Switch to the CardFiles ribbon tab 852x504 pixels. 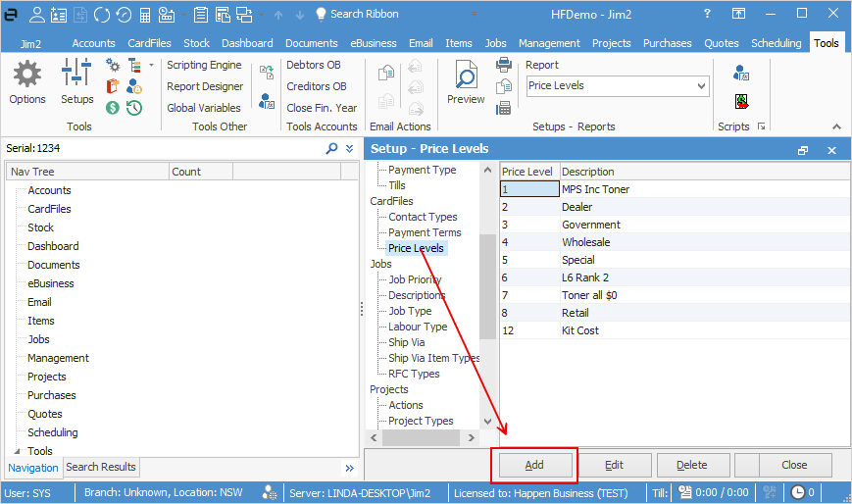(x=149, y=43)
